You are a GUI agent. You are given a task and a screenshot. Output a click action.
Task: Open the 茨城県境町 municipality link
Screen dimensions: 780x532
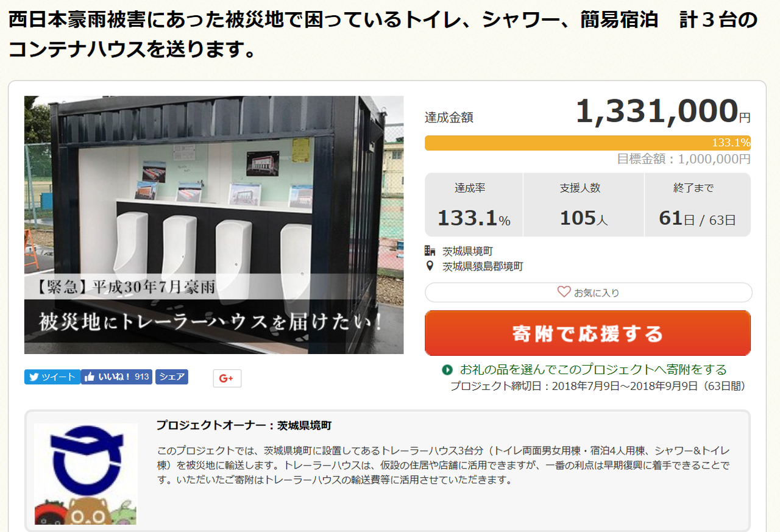467,251
